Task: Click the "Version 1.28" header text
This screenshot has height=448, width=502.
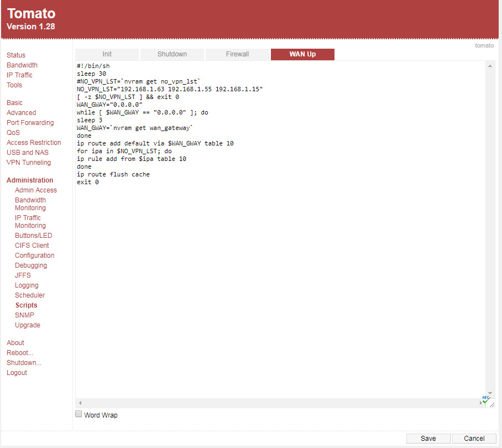Action: click(31, 27)
